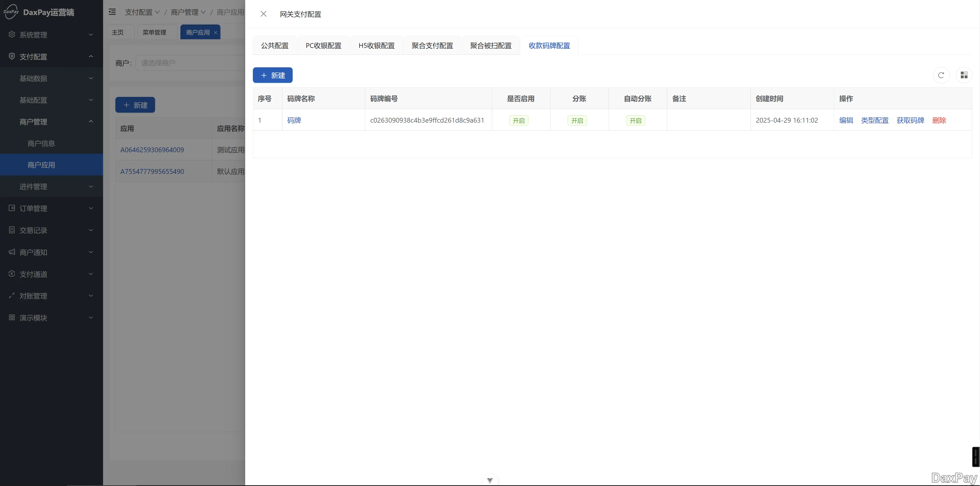Open the column settings grid icon
Screen dimensions: 980x486
pos(964,75)
